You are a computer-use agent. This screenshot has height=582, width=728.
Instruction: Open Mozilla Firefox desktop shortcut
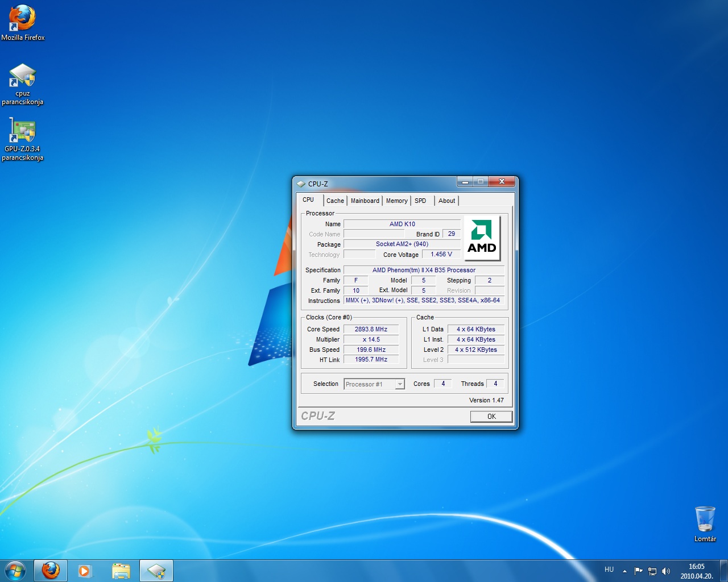pos(23,23)
